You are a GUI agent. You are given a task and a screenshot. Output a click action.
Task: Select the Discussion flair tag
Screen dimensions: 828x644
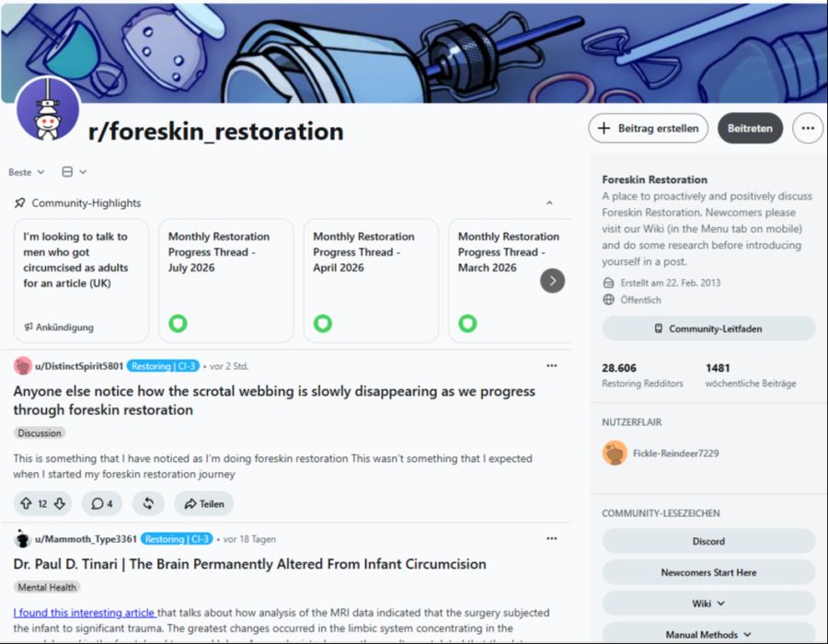(40, 432)
